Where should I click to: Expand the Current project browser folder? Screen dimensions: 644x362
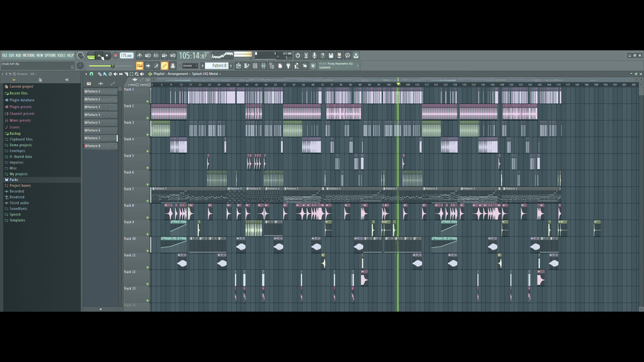pos(21,86)
